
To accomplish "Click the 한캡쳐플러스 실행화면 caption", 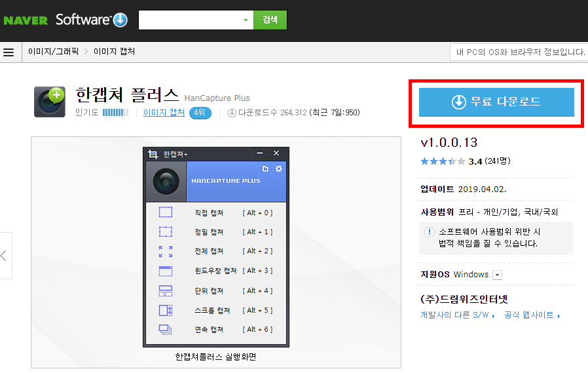I will 215,357.
